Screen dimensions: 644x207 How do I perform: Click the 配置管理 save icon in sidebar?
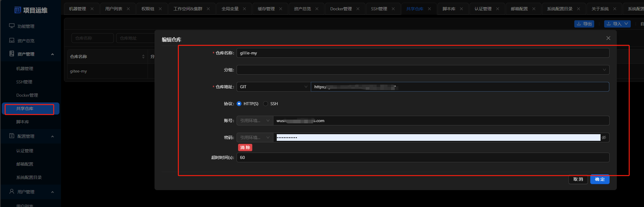click(12, 136)
